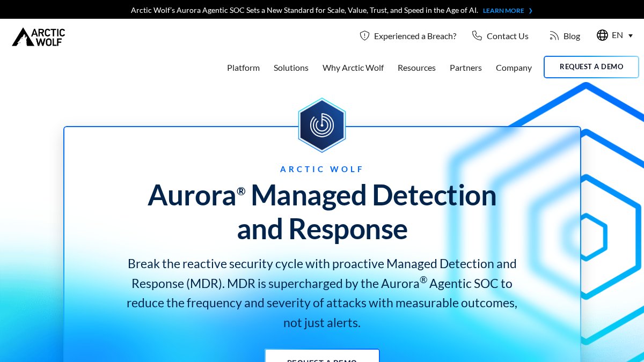Click the ARCTIC WOLF eyebrow text
Screen dimensions: 644x362
pos(322,169)
